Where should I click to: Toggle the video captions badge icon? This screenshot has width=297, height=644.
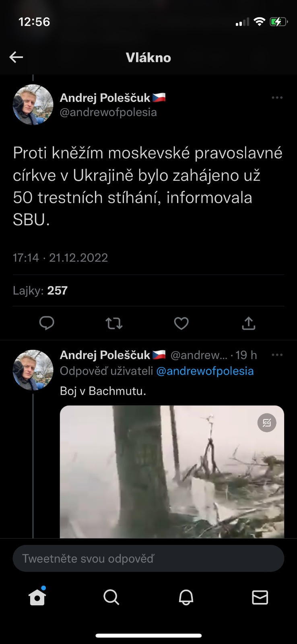267,423
